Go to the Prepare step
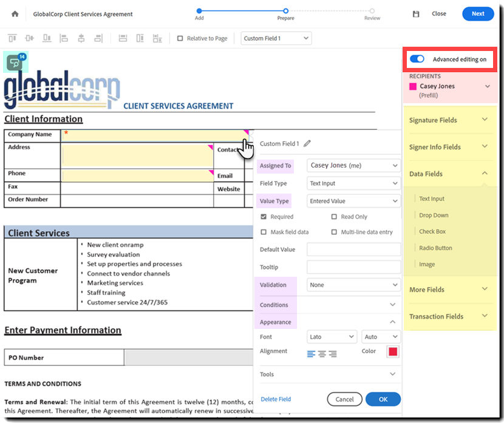This screenshot has width=504, height=423. point(285,11)
